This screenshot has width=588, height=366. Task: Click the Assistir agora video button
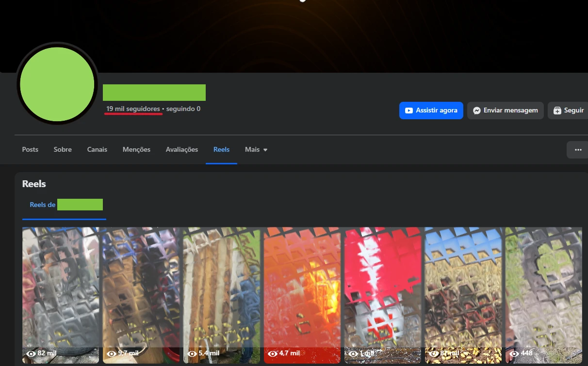[431, 111]
